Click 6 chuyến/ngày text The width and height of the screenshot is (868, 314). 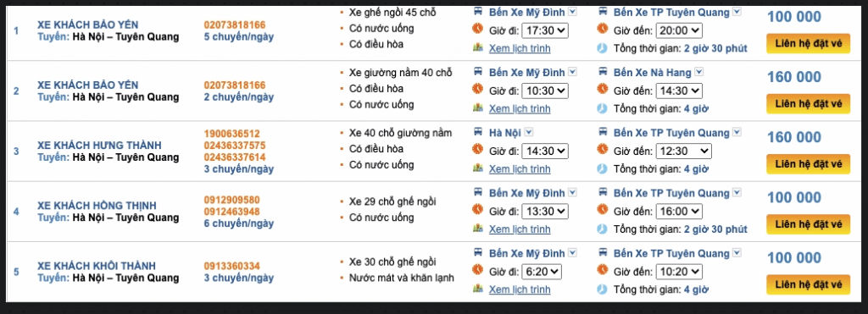coord(238,224)
